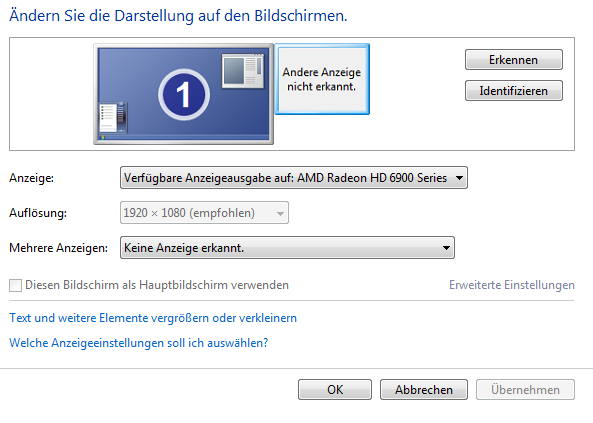The image size is (593, 423).
Task: Click the number 1 circle badge
Action: 184,95
